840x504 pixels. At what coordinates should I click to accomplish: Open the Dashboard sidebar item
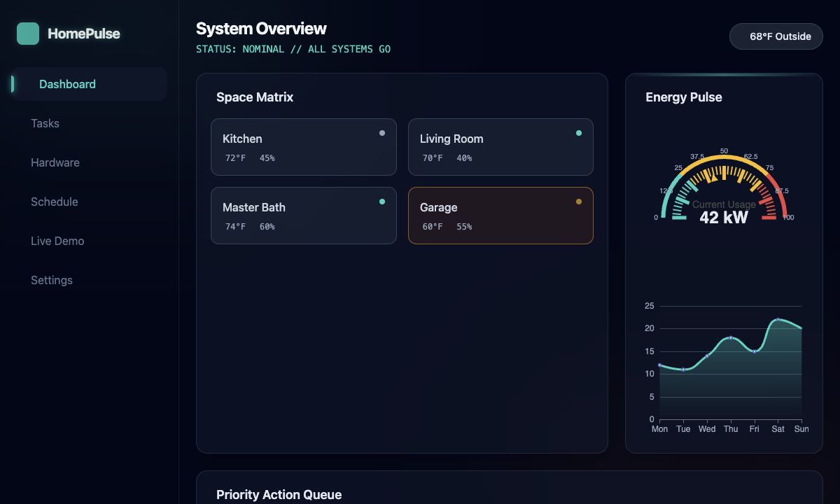pyautogui.click(x=90, y=84)
